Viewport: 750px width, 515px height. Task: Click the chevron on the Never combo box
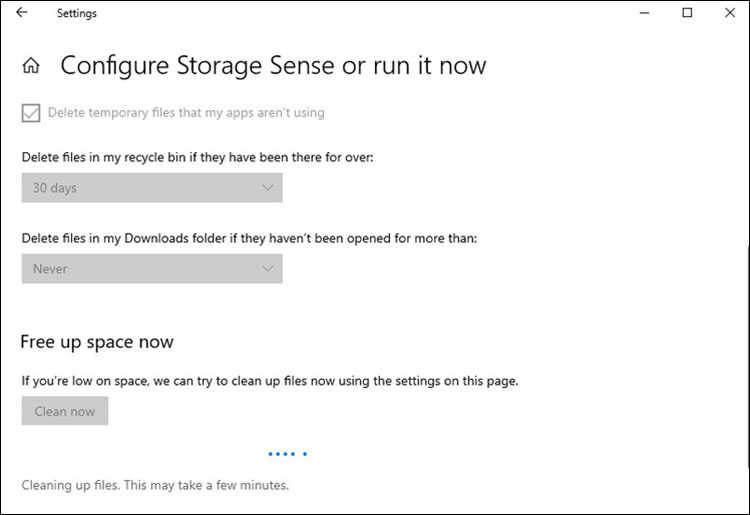coord(267,269)
